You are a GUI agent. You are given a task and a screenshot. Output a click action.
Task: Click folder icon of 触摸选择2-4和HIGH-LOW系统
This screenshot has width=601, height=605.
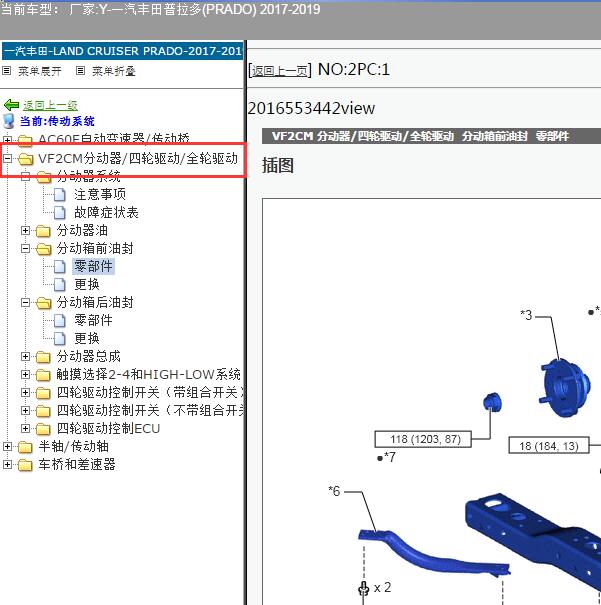coord(44,375)
